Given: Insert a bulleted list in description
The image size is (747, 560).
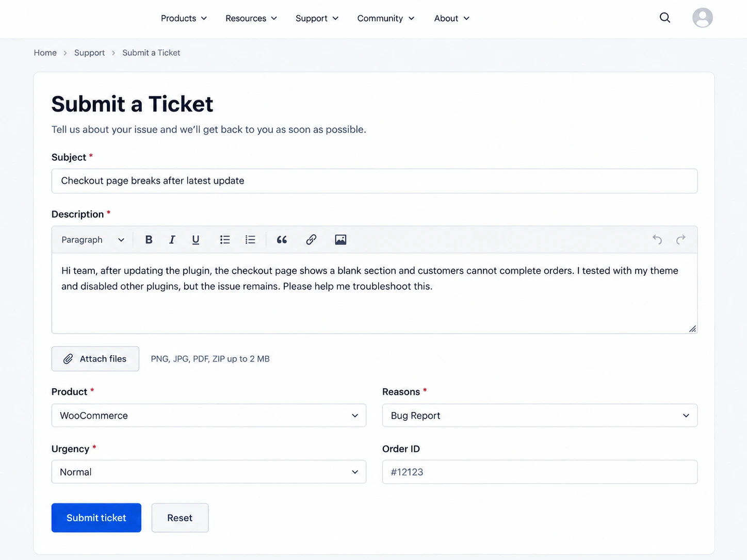Looking at the screenshot, I should click(225, 240).
